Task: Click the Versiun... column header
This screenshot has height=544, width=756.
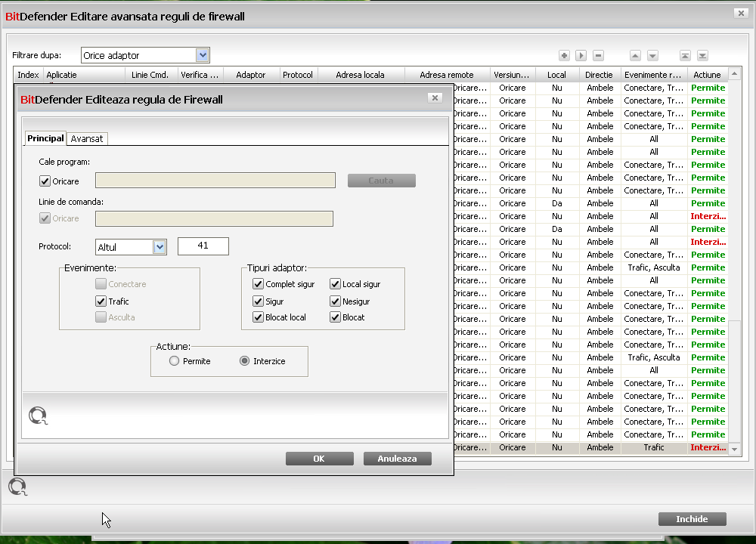Action: point(512,75)
